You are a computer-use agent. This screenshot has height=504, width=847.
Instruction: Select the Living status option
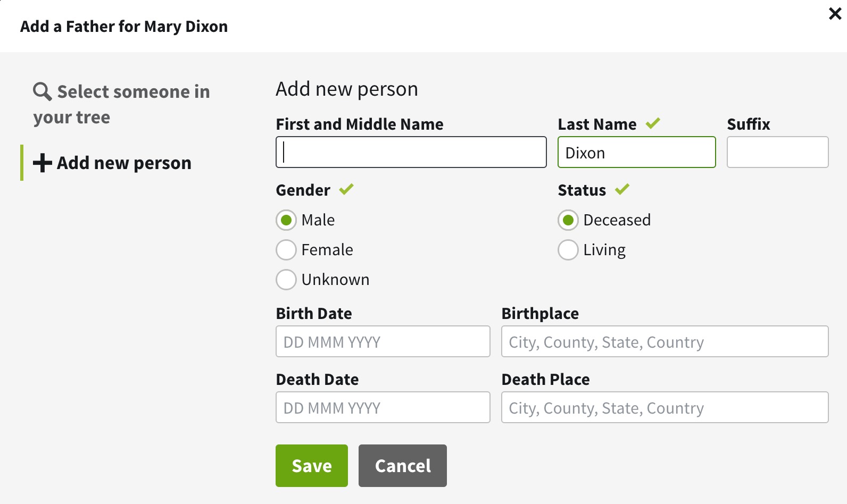(x=568, y=250)
